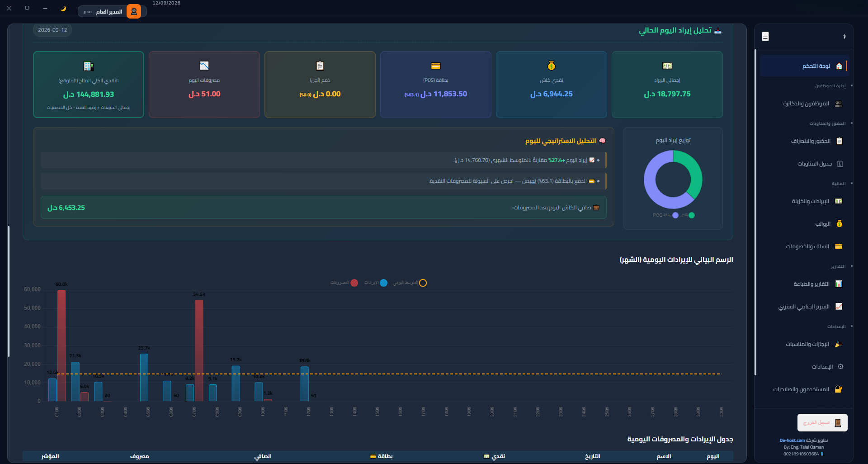
Task: Click the الإيرادات والخزينة money icon
Action: tap(839, 201)
